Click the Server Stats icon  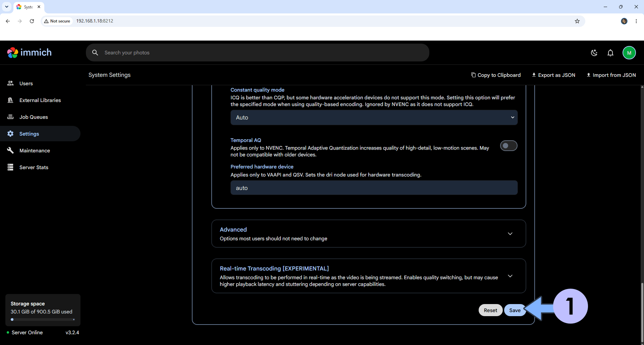[10, 167]
